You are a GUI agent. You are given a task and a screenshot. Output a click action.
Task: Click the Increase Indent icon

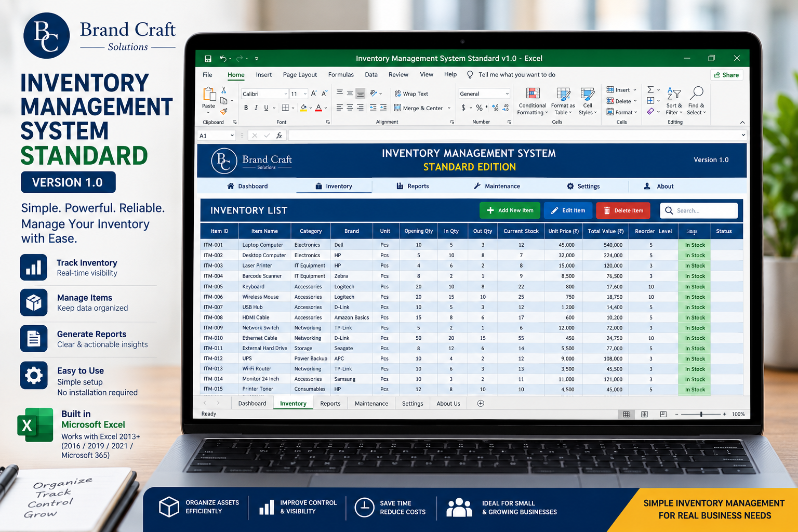383,108
